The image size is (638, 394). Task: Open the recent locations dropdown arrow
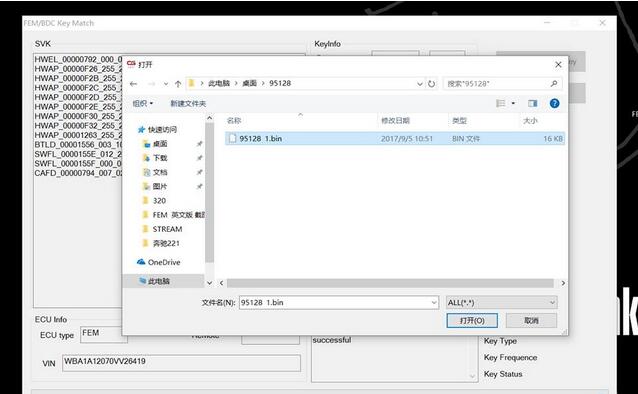pos(166,84)
